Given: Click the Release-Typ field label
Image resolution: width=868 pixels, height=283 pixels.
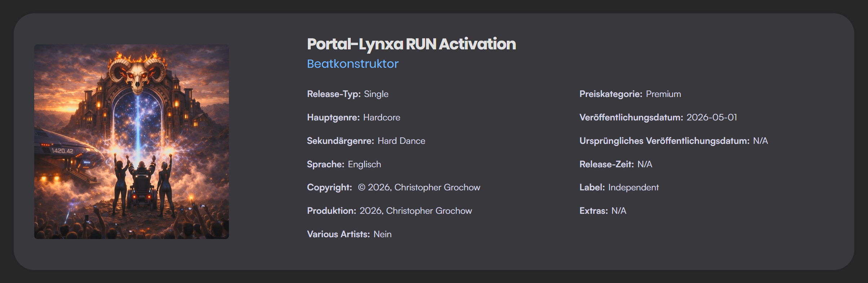Looking at the screenshot, I should tap(333, 94).
